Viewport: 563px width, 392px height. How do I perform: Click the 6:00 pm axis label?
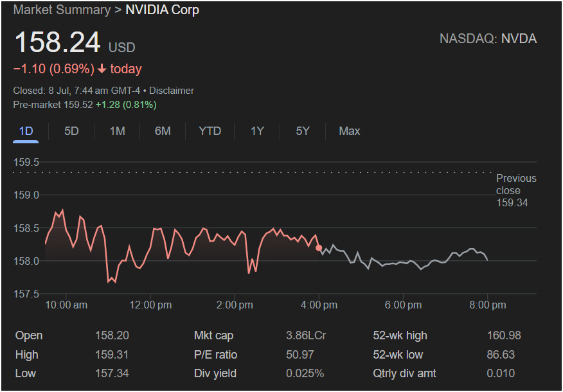click(x=403, y=305)
